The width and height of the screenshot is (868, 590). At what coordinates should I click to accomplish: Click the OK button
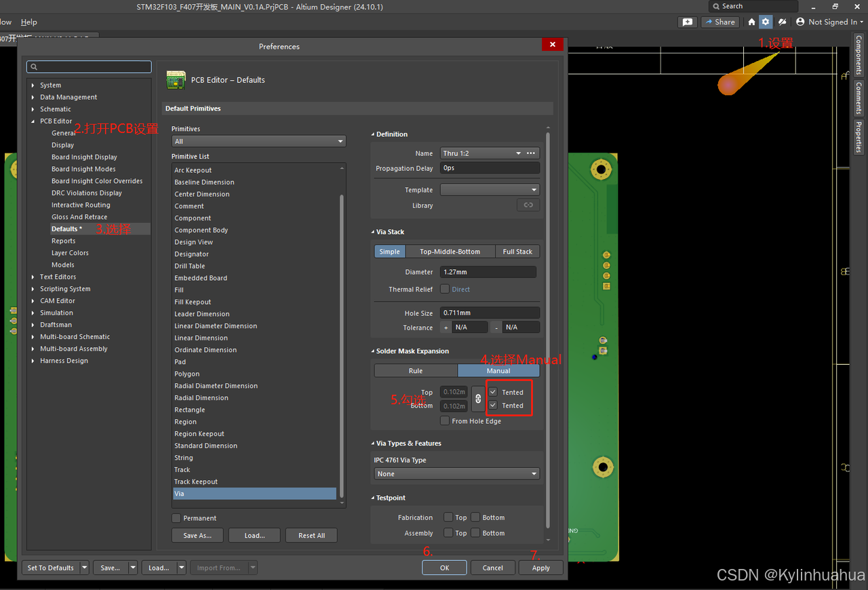coord(444,568)
